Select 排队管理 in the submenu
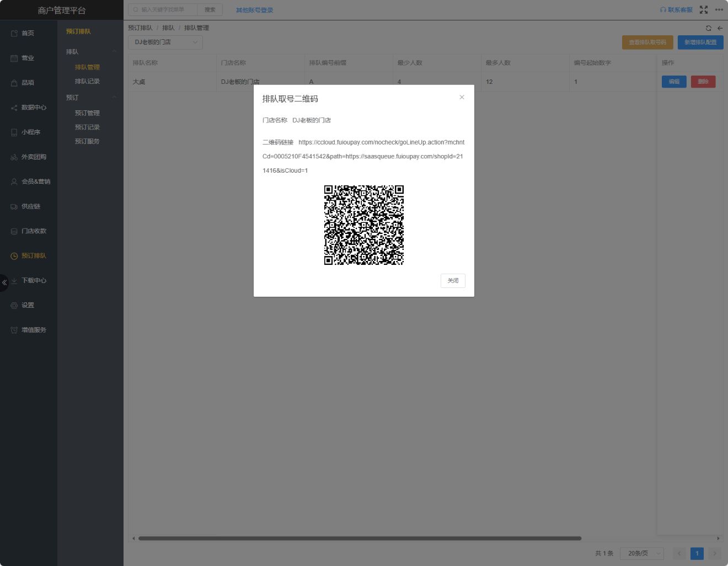The width and height of the screenshot is (728, 566). tap(87, 67)
